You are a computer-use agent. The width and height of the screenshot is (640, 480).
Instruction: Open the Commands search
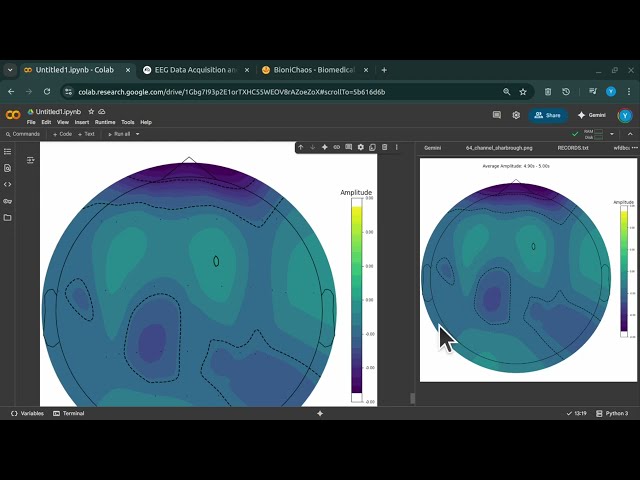pyautogui.click(x=23, y=134)
